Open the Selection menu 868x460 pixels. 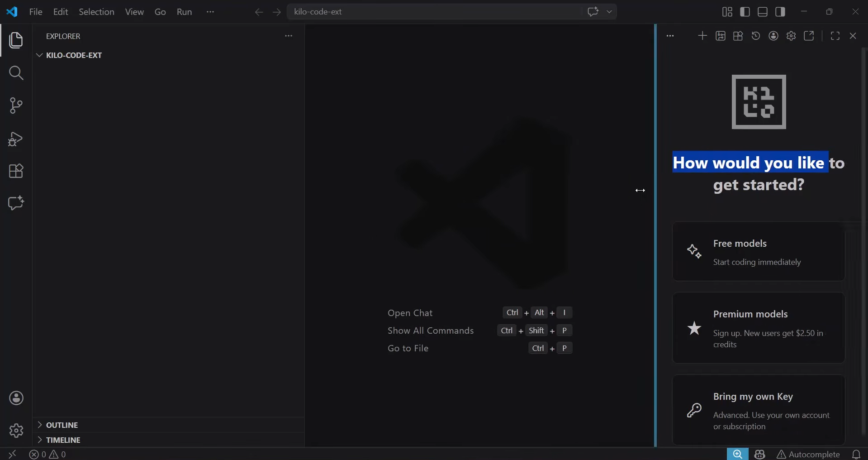pyautogui.click(x=96, y=12)
